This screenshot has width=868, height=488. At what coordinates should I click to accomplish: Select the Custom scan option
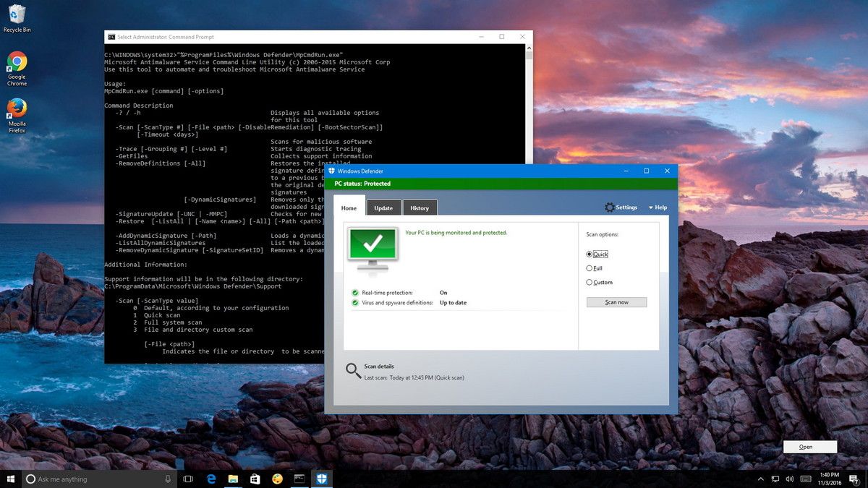pos(600,283)
